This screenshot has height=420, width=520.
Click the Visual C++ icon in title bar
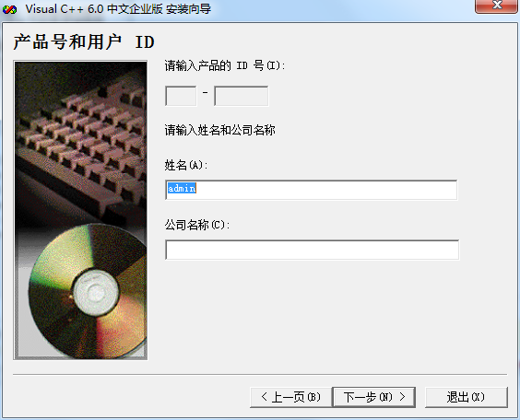9,9
